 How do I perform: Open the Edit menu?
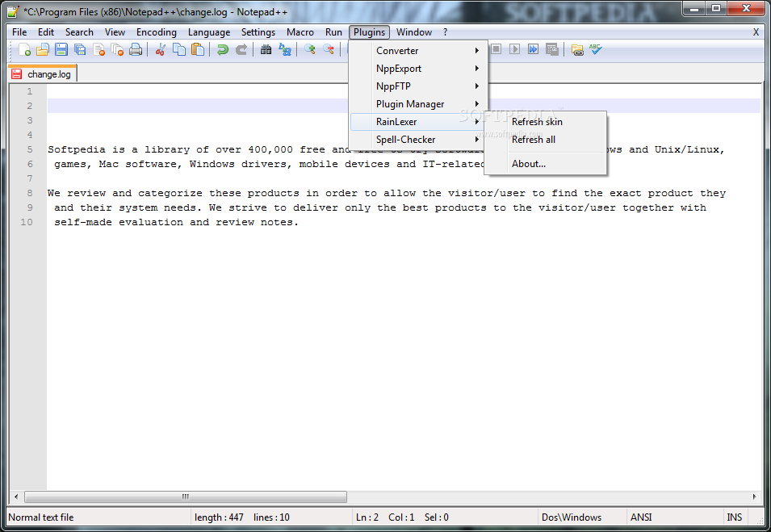coord(46,32)
